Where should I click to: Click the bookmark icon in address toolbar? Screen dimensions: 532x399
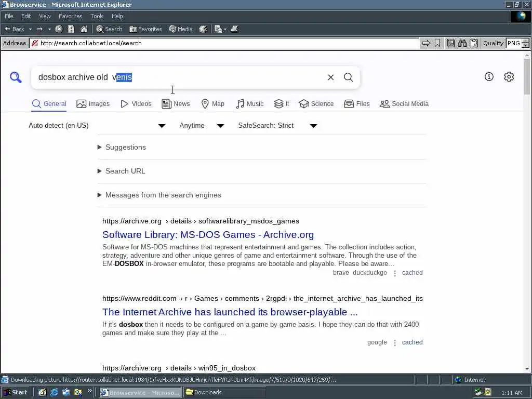pyautogui.click(x=437, y=43)
